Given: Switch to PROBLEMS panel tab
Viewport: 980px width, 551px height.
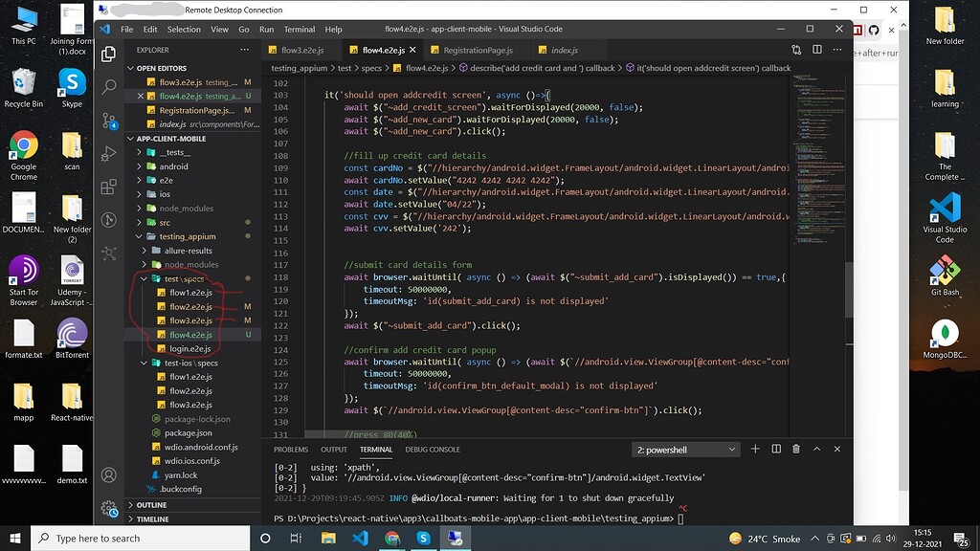Looking at the screenshot, I should pyautogui.click(x=291, y=450).
